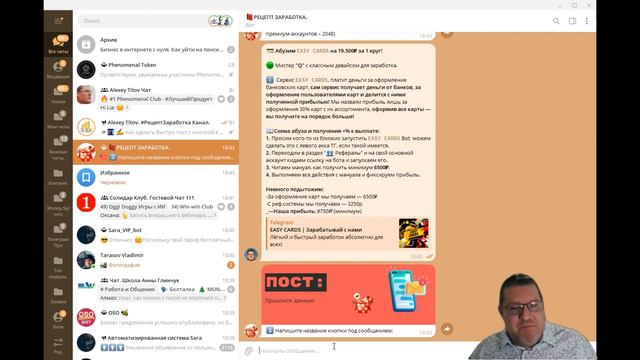Open the EASY CARDS Telegram link preview
The height and width of the screenshot is (360, 640).
coord(348,233)
